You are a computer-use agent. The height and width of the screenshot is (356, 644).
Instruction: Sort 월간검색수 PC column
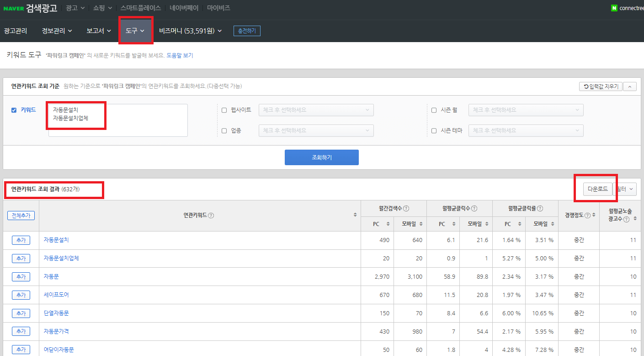click(x=388, y=224)
